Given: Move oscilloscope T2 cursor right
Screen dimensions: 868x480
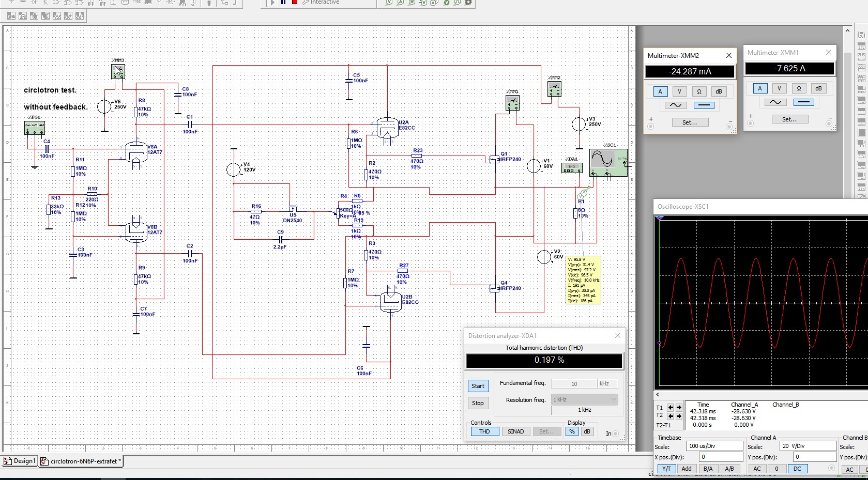Looking at the screenshot, I should [x=678, y=416].
